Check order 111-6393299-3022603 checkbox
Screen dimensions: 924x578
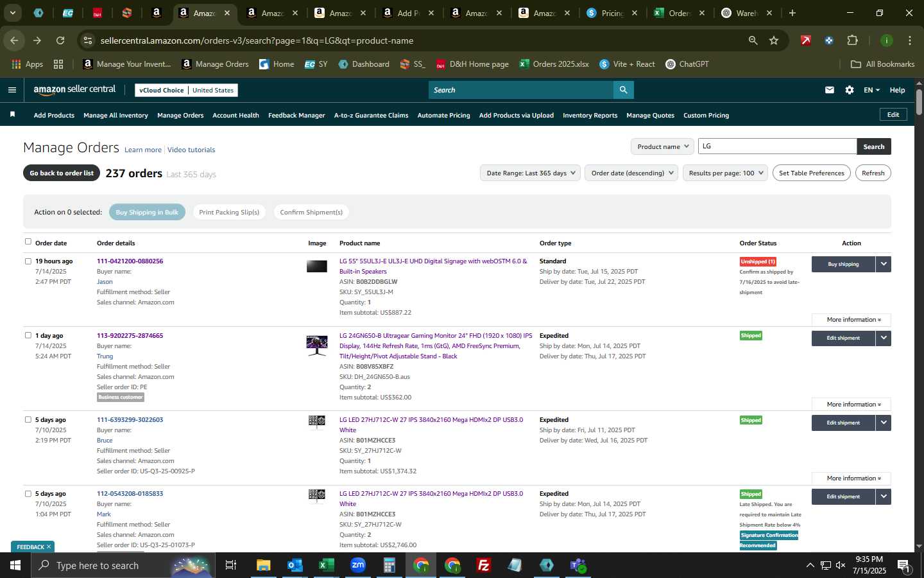coord(28,419)
